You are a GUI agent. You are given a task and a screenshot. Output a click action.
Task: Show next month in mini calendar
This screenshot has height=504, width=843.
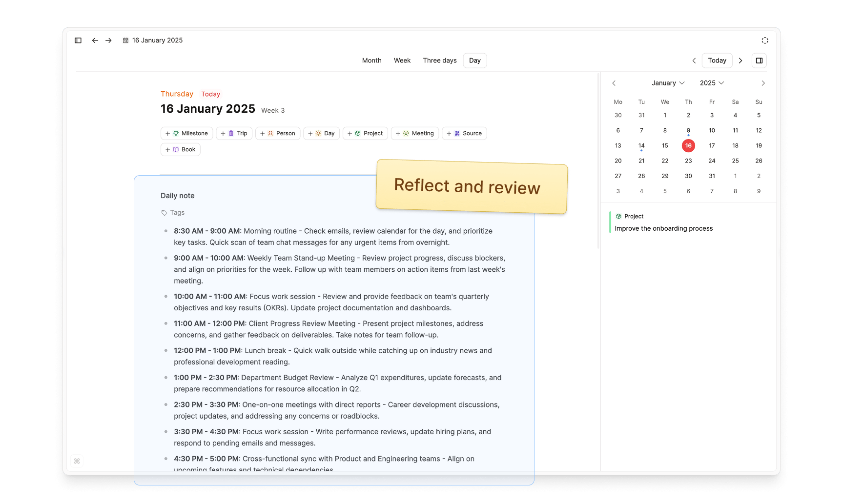click(x=763, y=83)
